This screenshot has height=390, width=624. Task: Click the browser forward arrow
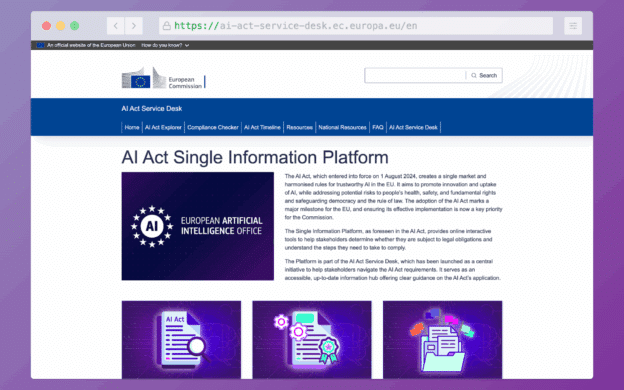pyautogui.click(x=134, y=26)
